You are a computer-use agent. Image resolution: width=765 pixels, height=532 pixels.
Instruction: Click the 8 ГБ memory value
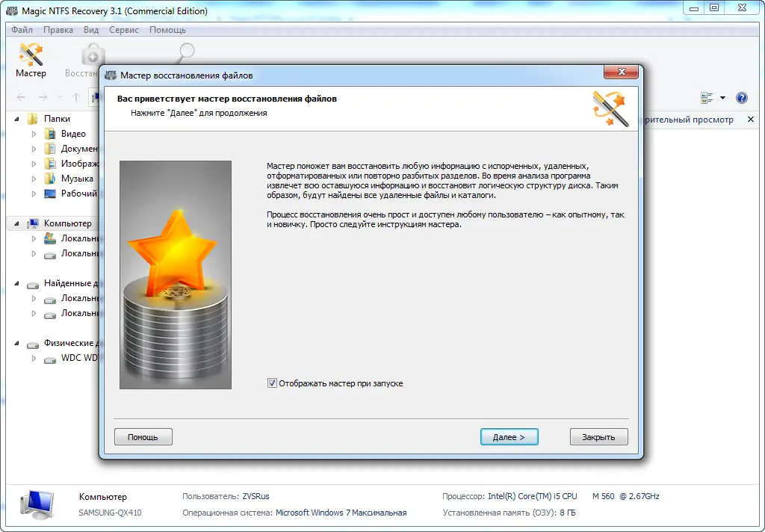point(568,513)
